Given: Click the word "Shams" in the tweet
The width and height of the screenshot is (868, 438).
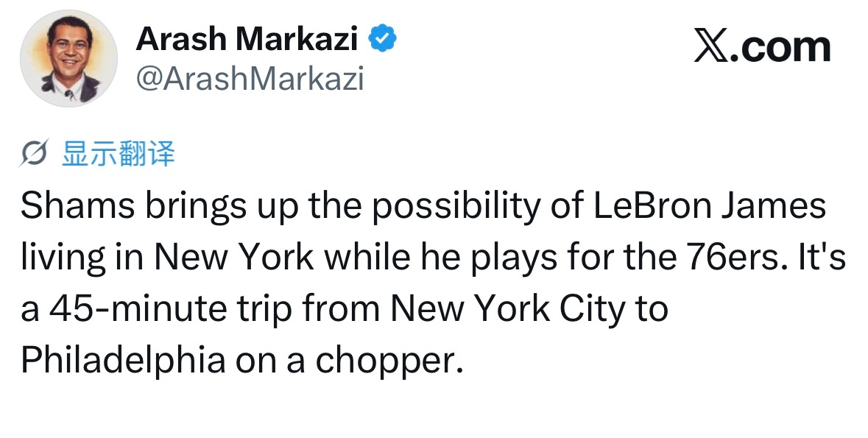Looking at the screenshot, I should (x=78, y=205).
